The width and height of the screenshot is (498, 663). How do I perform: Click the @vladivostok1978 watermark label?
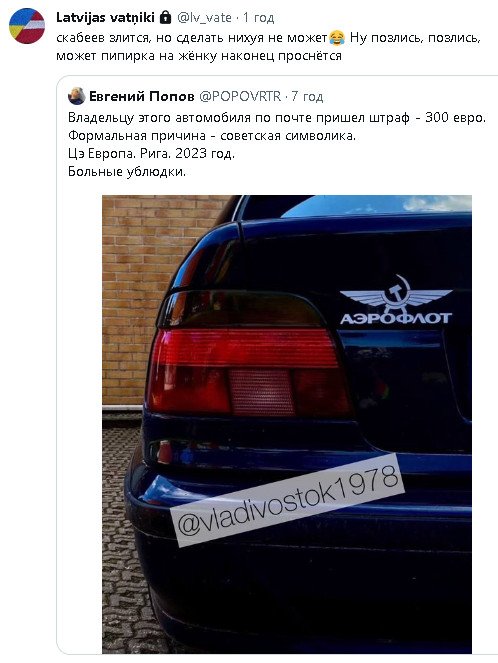(288, 500)
